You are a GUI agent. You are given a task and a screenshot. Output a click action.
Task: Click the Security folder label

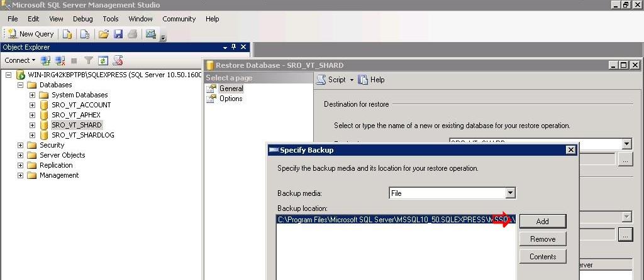(x=52, y=145)
